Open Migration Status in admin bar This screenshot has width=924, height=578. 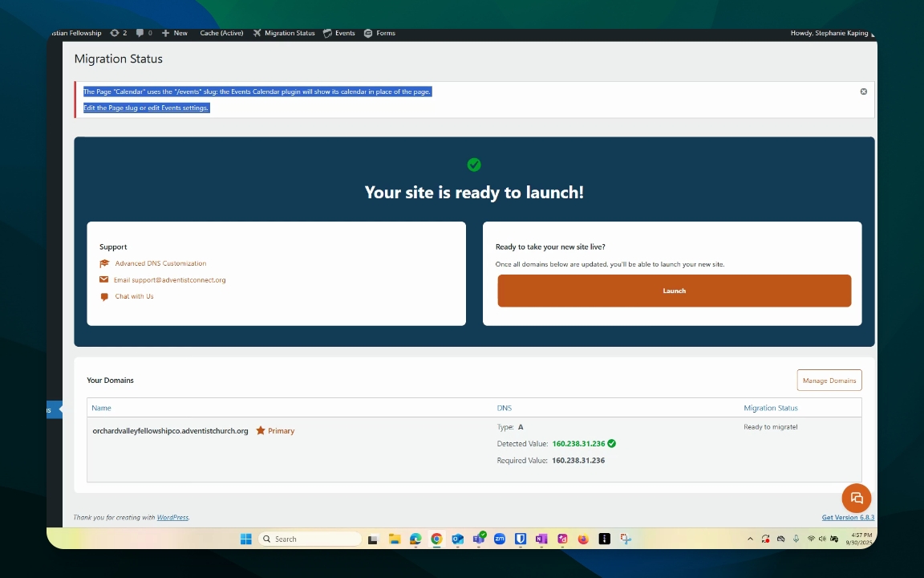tap(284, 33)
